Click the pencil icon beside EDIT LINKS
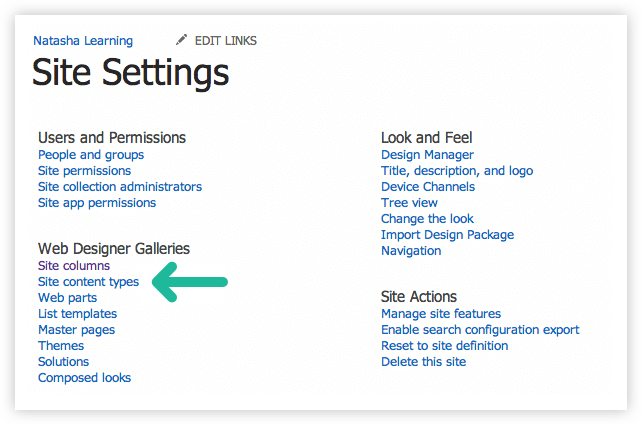Image resolution: width=642 pixels, height=425 pixels. (x=181, y=40)
